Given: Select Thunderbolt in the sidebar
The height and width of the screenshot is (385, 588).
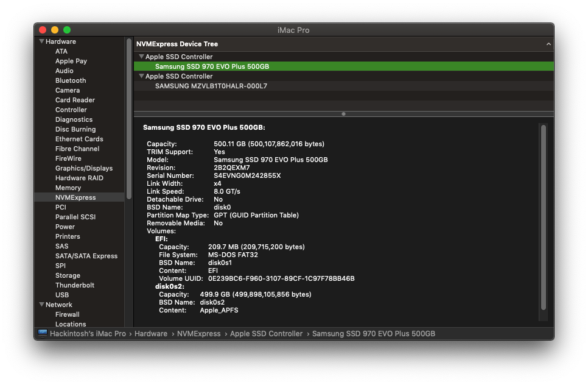Looking at the screenshot, I should click(x=75, y=285).
